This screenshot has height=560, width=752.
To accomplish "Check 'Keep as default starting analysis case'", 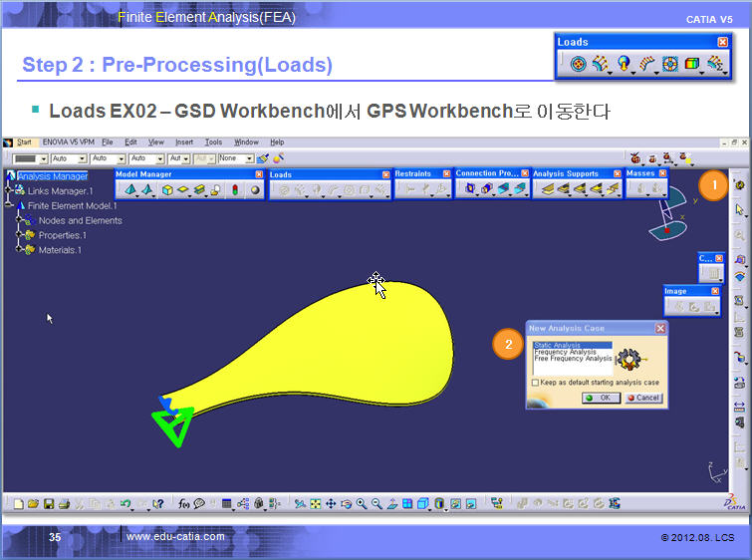I will tap(535, 383).
